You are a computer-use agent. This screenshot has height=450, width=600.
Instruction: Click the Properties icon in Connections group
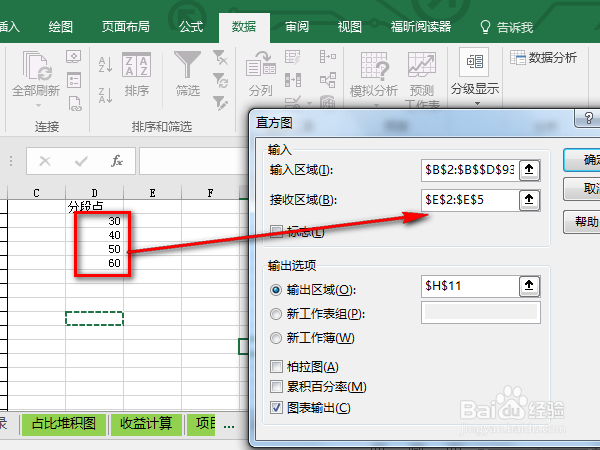(73, 80)
